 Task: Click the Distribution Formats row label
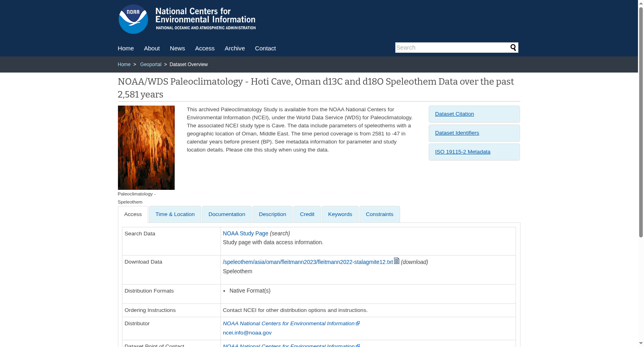click(149, 291)
